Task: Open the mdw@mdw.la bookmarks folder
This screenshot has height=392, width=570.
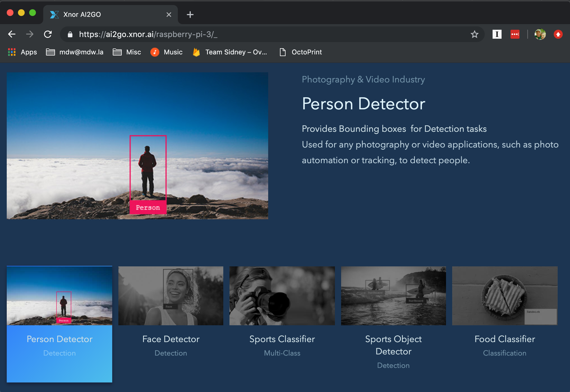Action: [75, 52]
